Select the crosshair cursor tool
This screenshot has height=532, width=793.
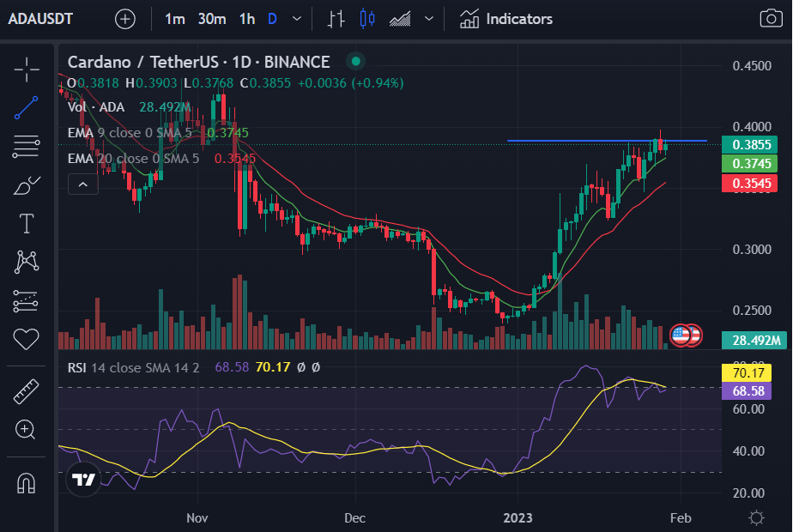[x=27, y=70]
